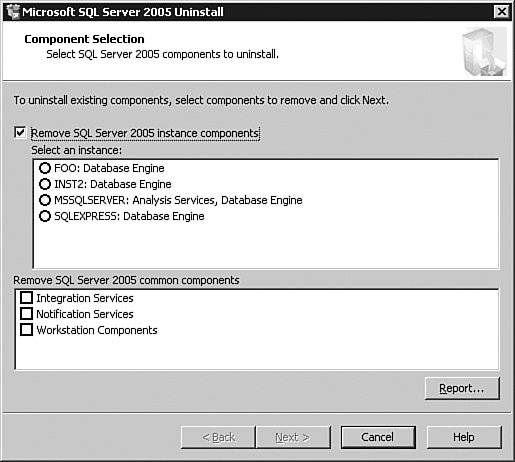515x462 pixels.
Task: Go to the previous step with Back
Action: [218, 437]
